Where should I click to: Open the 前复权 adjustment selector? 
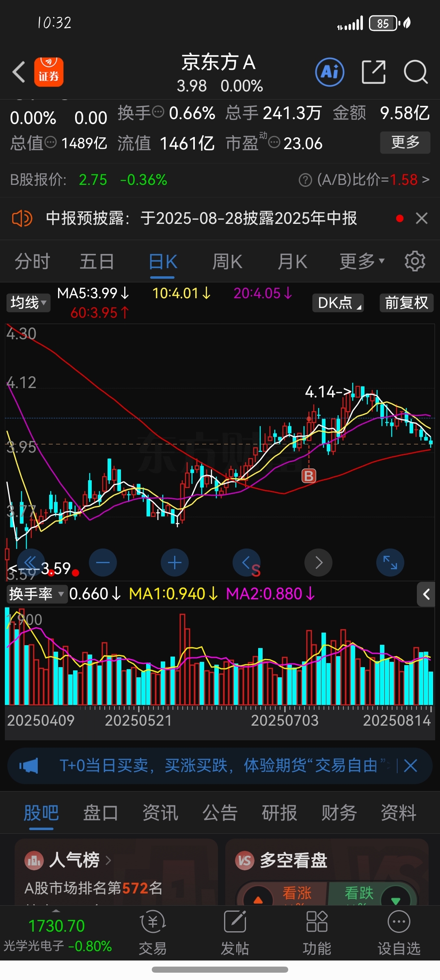tap(406, 303)
